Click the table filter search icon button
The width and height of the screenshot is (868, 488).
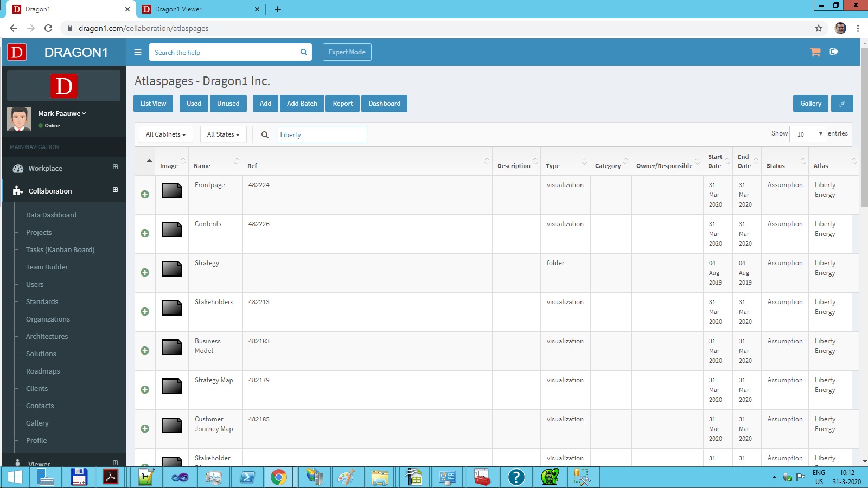[265, 134]
